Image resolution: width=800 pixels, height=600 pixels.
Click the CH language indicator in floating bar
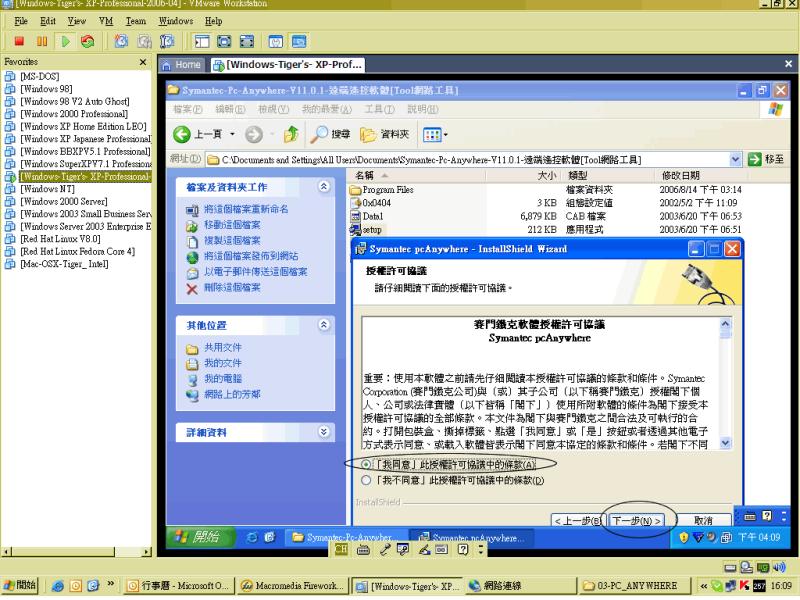point(341,550)
